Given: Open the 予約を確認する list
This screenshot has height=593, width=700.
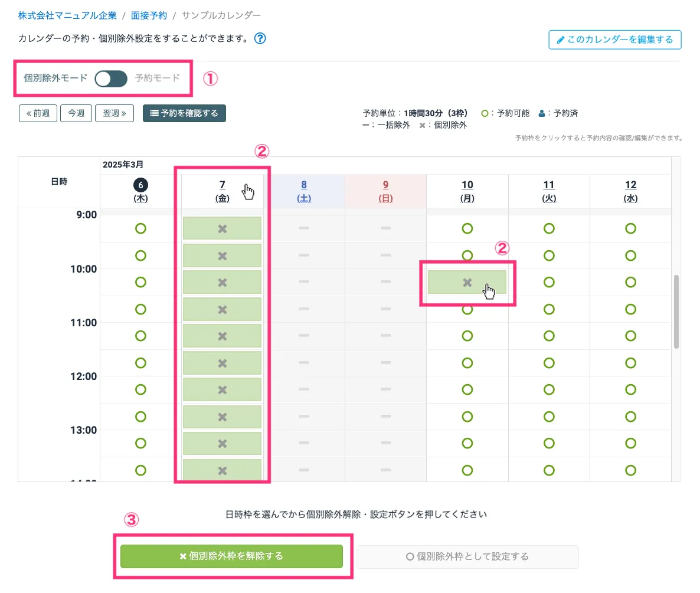Looking at the screenshot, I should [x=184, y=113].
